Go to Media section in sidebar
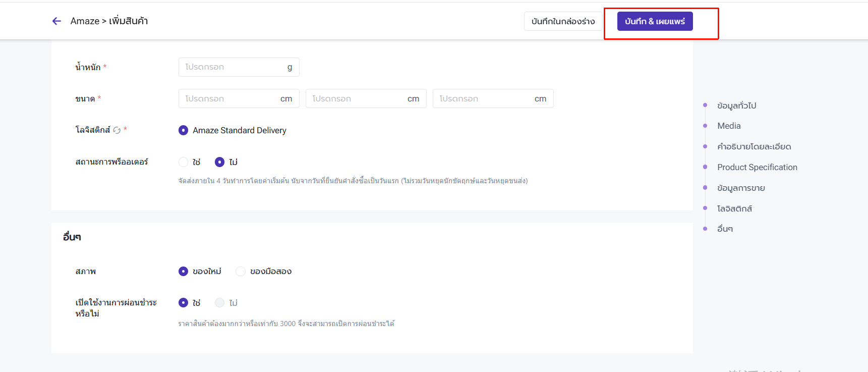The image size is (868, 372). click(x=729, y=126)
